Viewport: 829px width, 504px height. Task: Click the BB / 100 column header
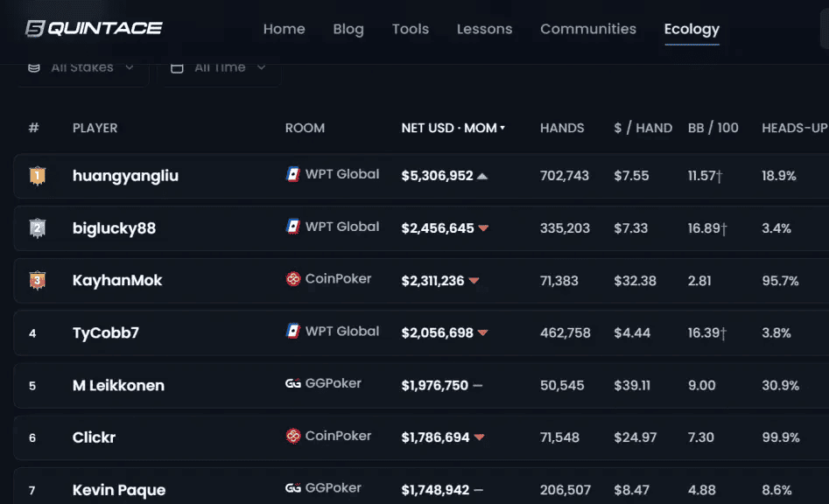coord(713,128)
